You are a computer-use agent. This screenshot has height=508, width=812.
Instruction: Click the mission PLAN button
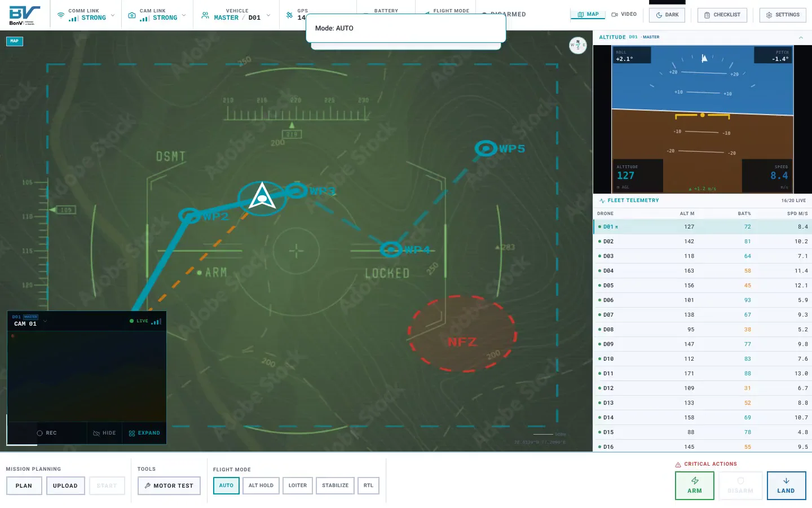coord(24,485)
